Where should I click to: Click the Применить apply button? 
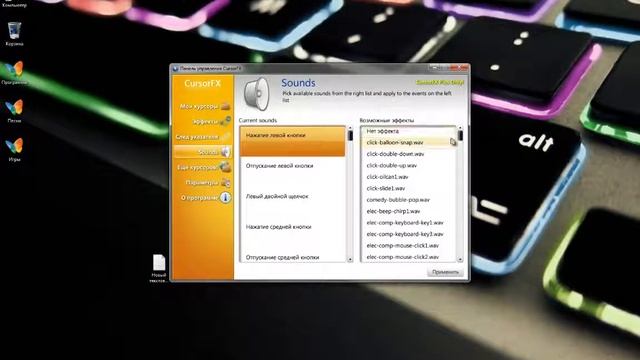[445, 272]
